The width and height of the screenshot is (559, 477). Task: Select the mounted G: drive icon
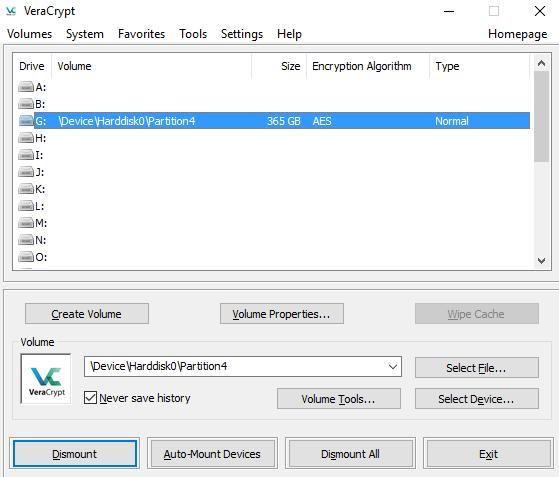coord(26,121)
